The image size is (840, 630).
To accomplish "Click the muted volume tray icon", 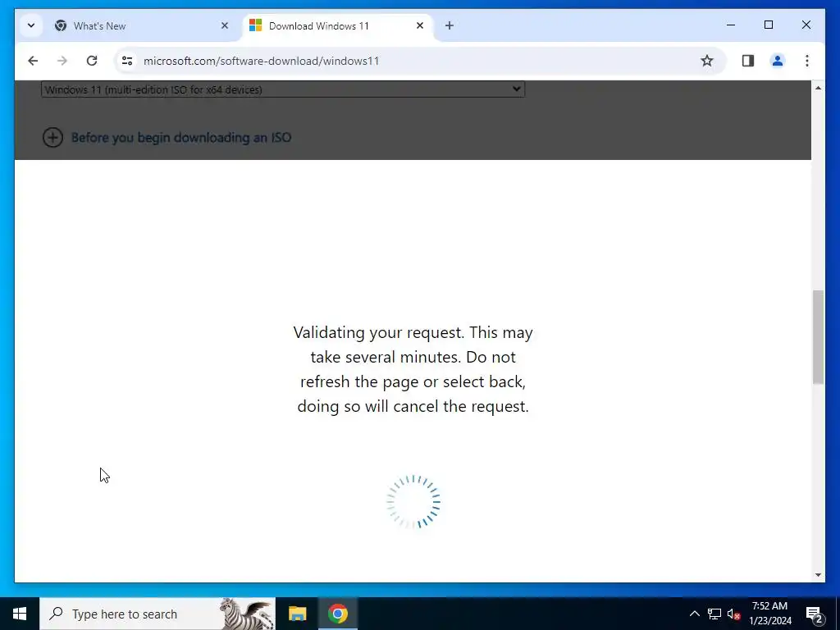I will (x=733, y=614).
